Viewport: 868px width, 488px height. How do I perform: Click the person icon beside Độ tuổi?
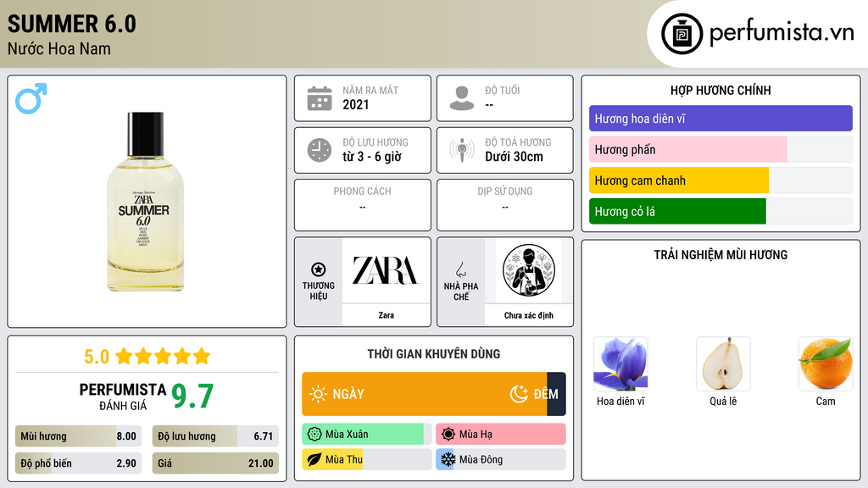click(462, 98)
